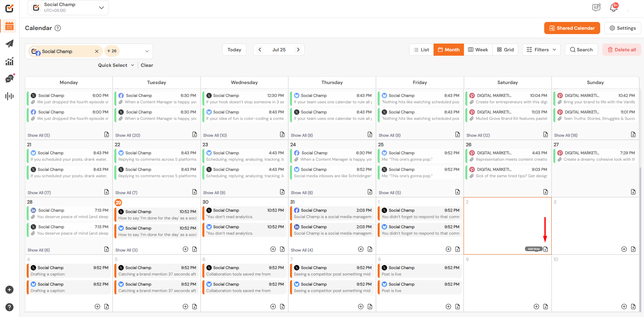The image size is (644, 317).
Task: Click the Search button
Action: pos(581,50)
